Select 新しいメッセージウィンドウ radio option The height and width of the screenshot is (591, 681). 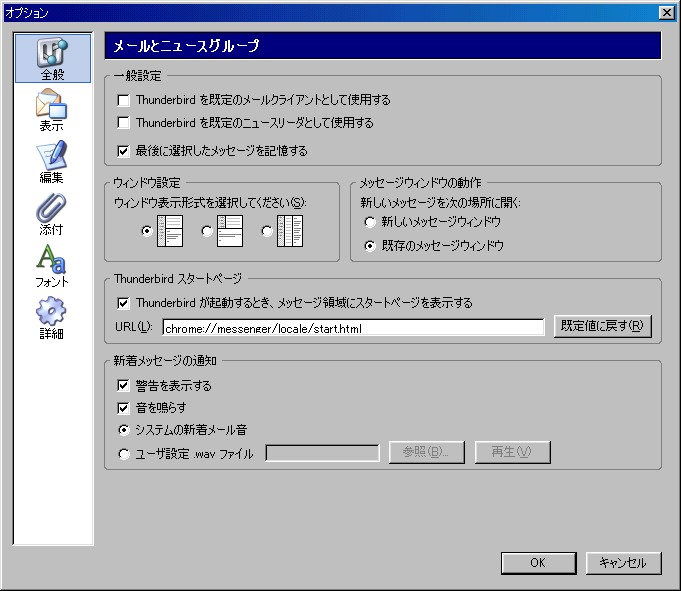pos(370,222)
